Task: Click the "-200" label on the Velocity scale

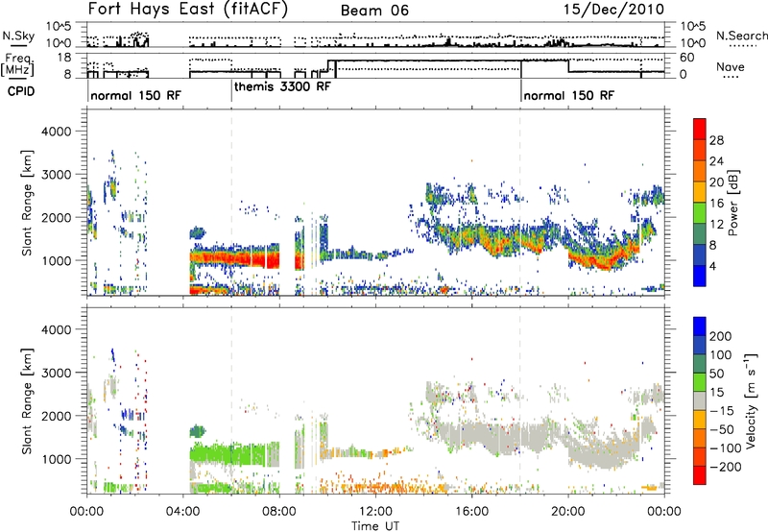Action: pyautogui.click(x=726, y=467)
